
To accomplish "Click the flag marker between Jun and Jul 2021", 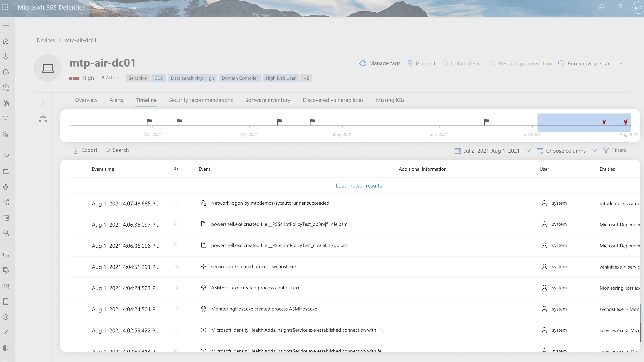I will tap(487, 122).
